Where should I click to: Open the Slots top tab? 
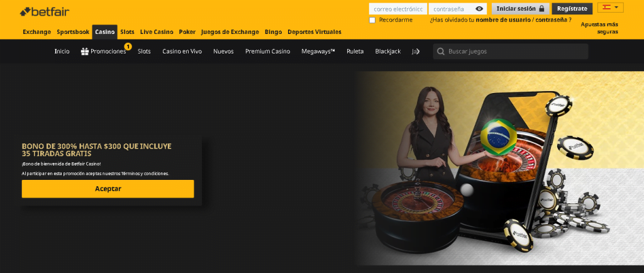127,32
